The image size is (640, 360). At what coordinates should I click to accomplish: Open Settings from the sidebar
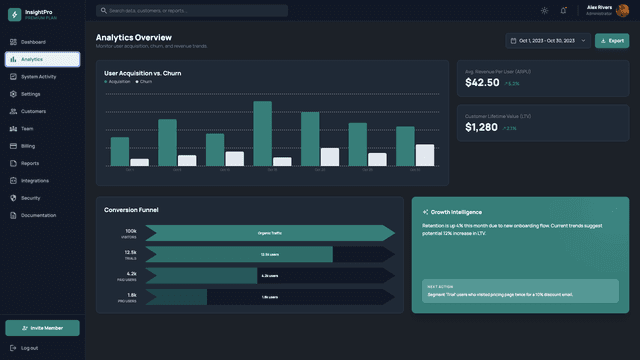pos(42,94)
